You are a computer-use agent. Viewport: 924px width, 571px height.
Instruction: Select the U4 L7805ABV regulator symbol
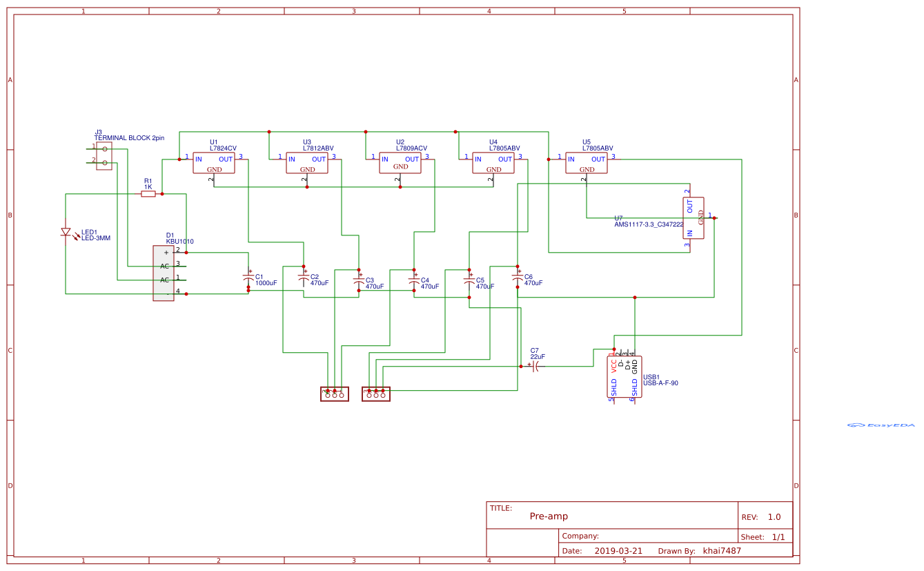493,163
